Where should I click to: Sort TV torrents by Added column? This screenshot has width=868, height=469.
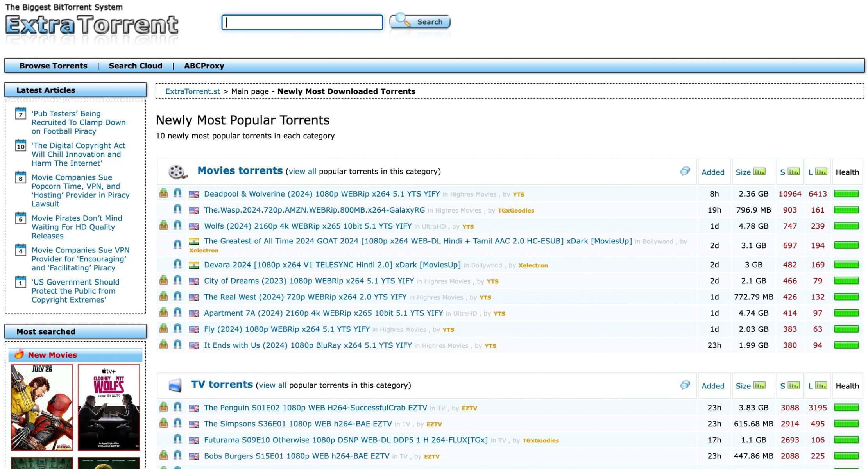pyautogui.click(x=713, y=386)
